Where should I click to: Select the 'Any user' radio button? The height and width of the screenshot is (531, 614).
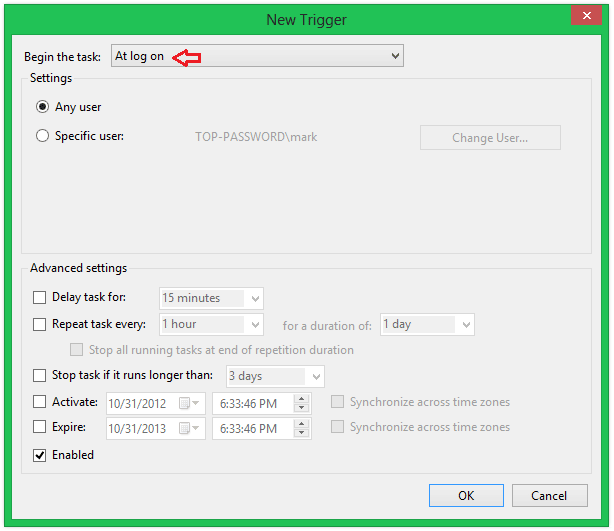[42, 107]
